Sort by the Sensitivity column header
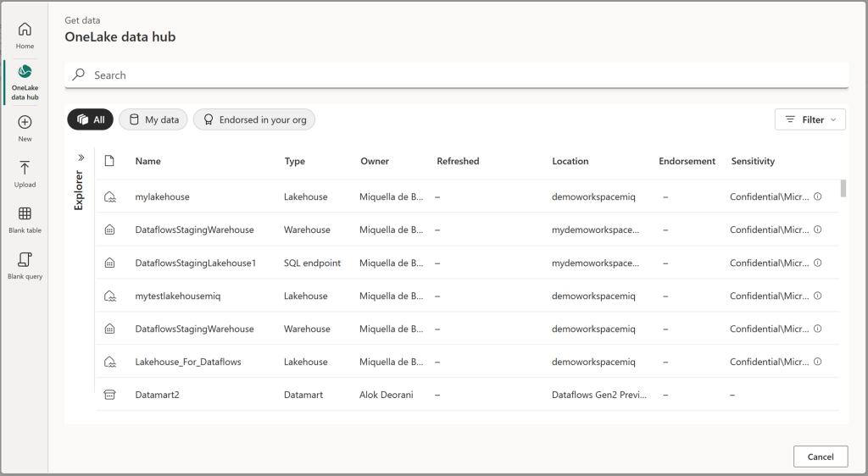The width and height of the screenshot is (868, 476). pyautogui.click(x=753, y=161)
